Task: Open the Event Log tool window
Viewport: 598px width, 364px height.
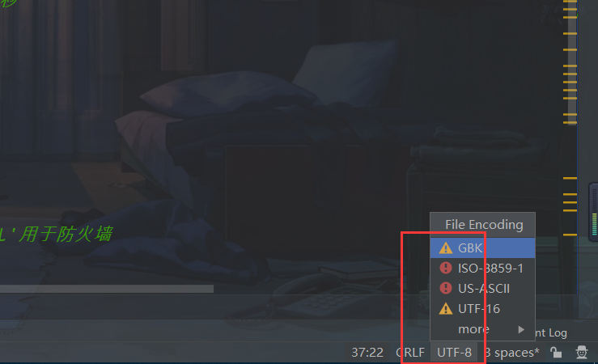Action: tap(551, 333)
